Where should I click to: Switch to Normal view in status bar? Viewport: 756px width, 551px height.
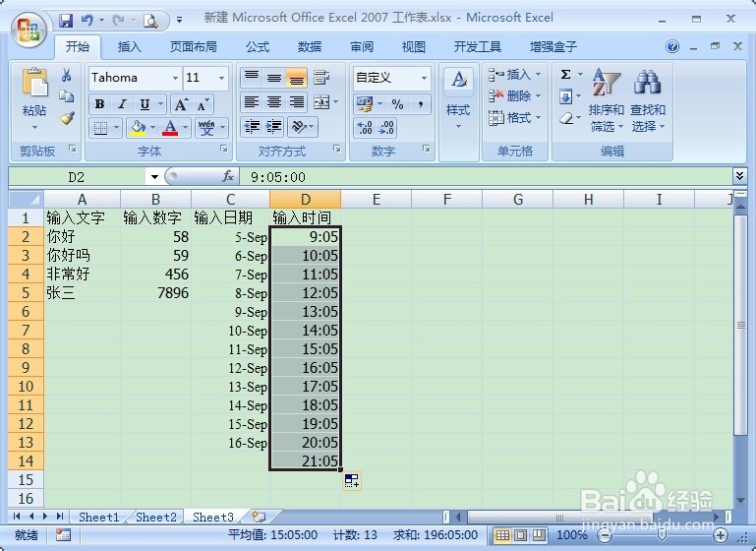pyautogui.click(x=502, y=535)
